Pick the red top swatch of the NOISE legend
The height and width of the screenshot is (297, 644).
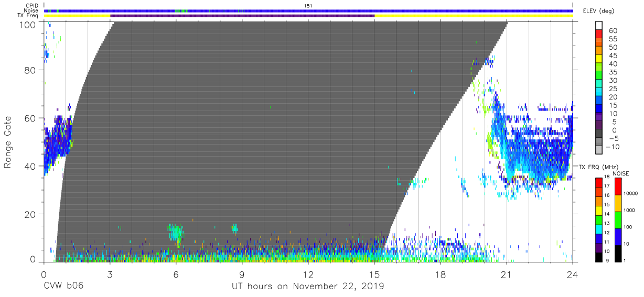(x=618, y=186)
